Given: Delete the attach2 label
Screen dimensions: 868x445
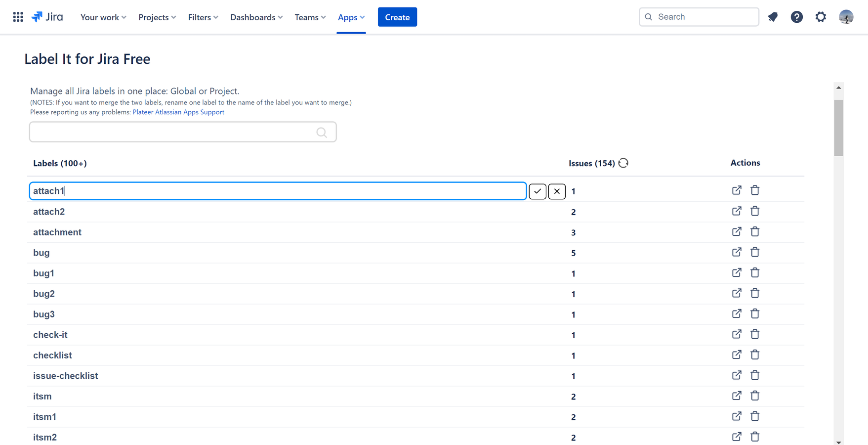Looking at the screenshot, I should coord(755,211).
